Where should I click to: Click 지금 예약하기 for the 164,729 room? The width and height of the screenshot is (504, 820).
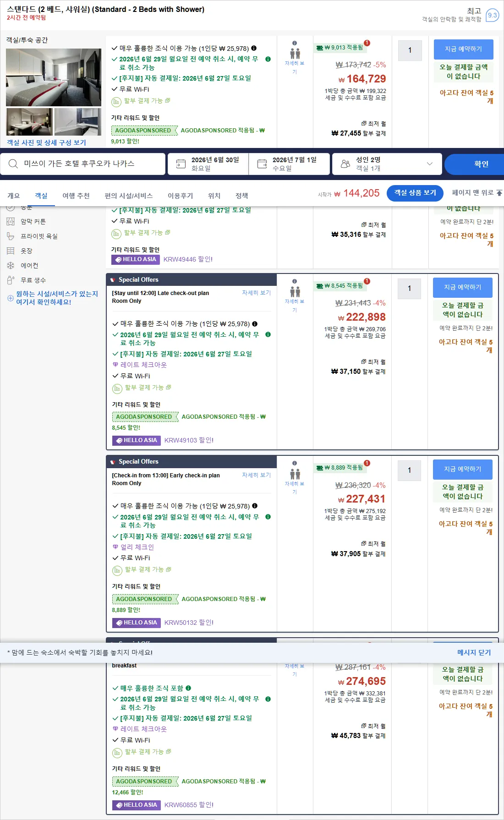point(463,49)
